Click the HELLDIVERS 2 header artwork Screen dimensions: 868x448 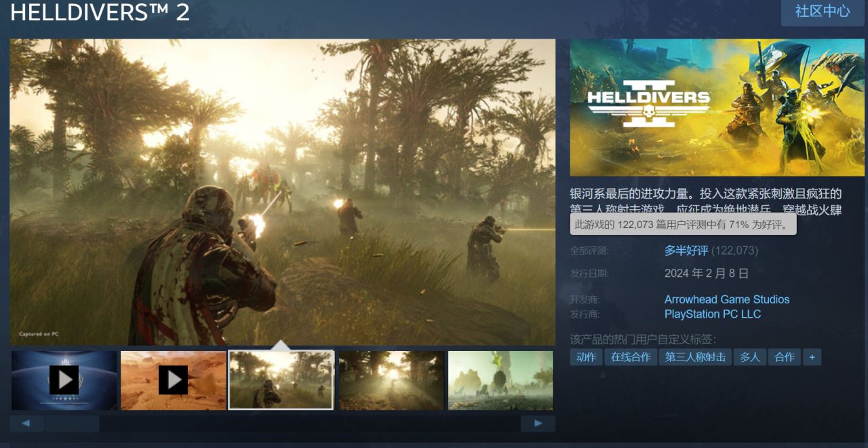click(x=717, y=106)
